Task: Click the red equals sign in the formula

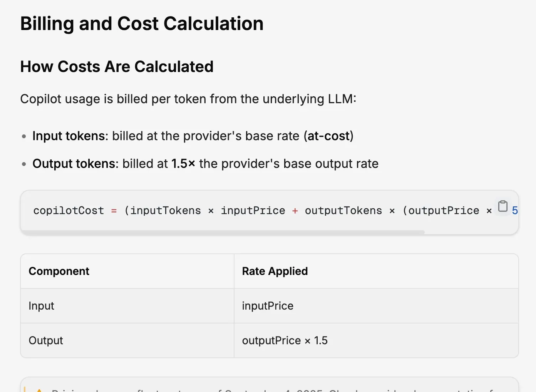Action: (114, 211)
